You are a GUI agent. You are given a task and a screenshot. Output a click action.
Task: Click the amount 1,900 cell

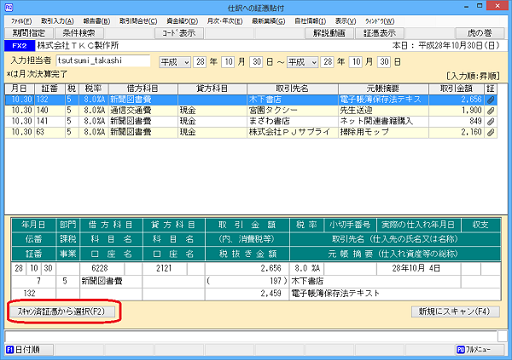(456, 111)
